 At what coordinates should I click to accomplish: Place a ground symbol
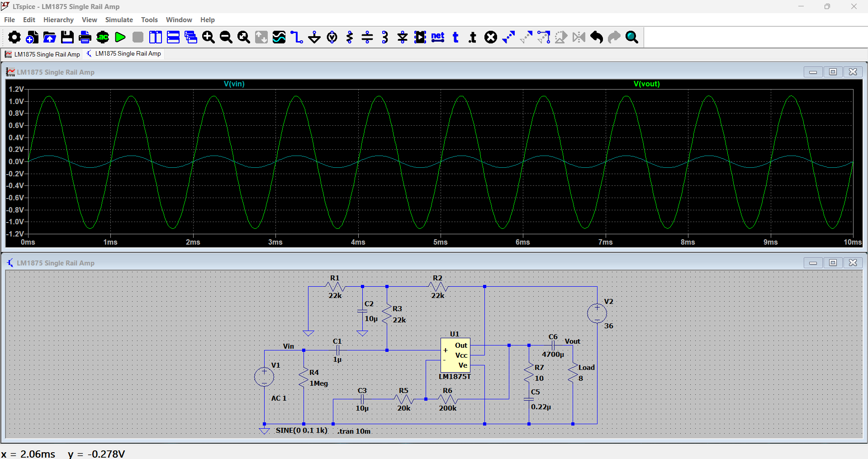tap(314, 37)
